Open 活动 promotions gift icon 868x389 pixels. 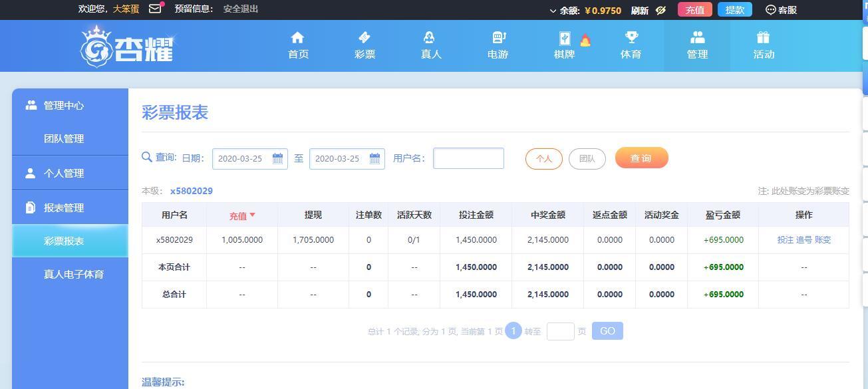click(764, 37)
